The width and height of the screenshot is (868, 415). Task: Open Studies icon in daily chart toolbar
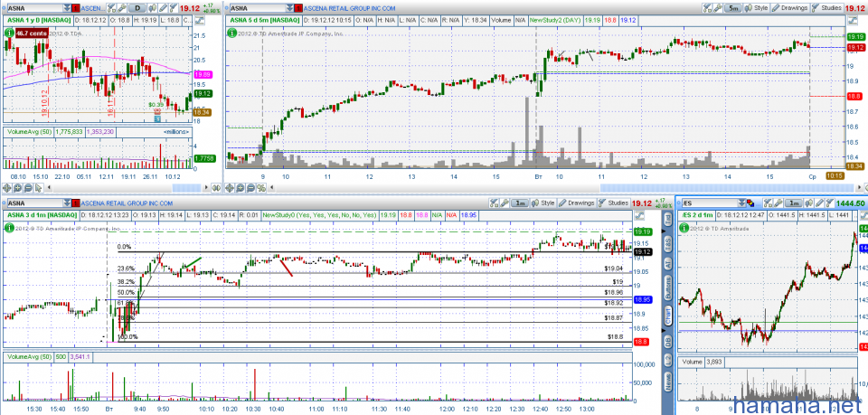click(174, 8)
